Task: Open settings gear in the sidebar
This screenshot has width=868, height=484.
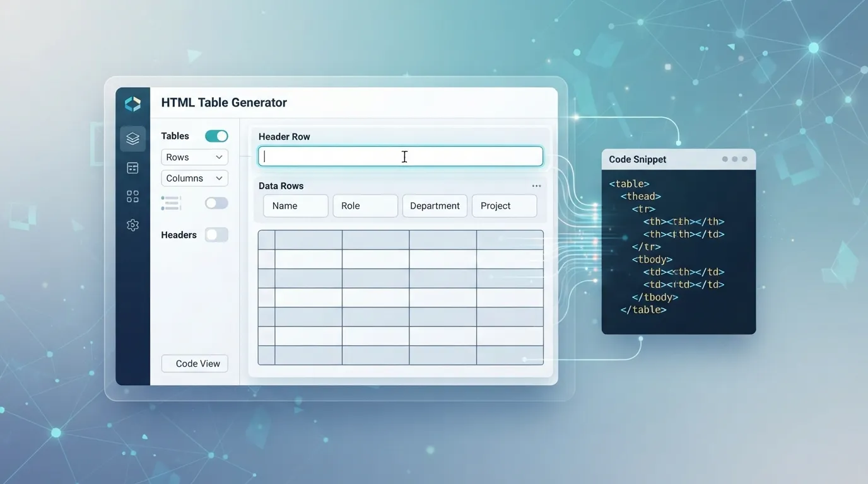Action: pyautogui.click(x=132, y=225)
